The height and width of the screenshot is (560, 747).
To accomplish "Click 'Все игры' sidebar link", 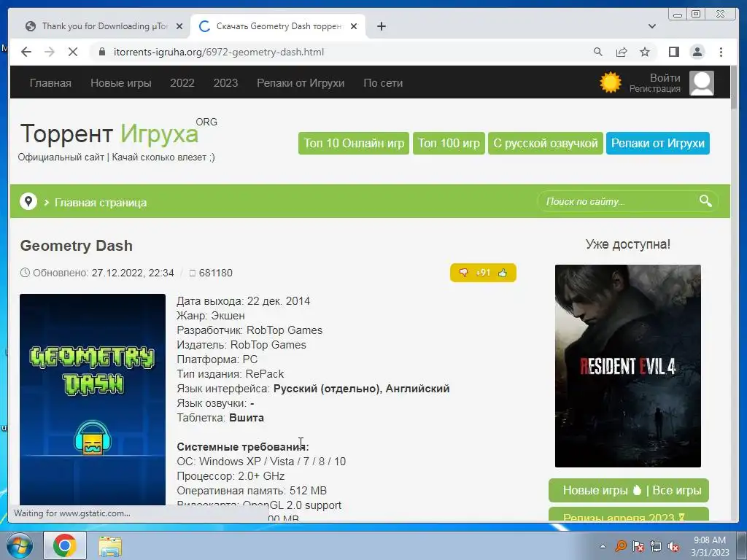I will point(676,490).
